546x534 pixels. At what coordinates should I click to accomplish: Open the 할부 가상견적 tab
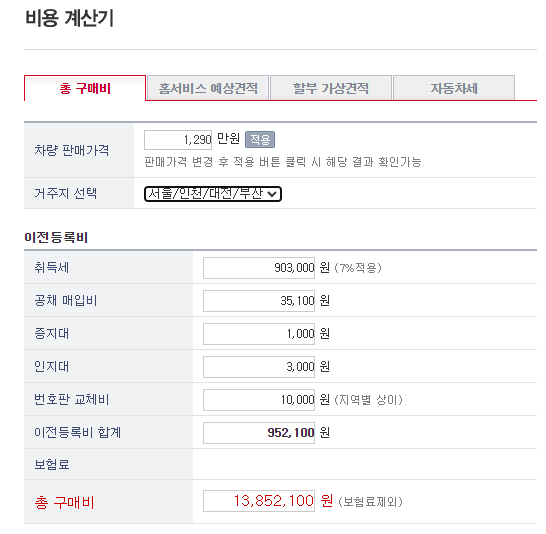(x=331, y=88)
